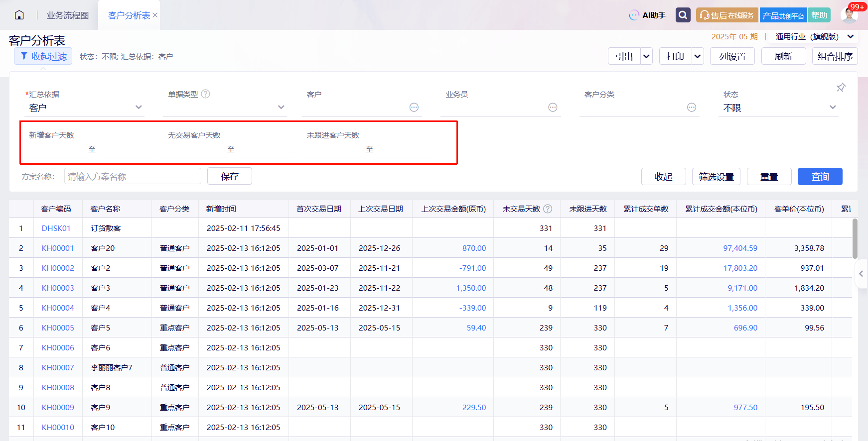Viewport: 868px width, 441px height.
Task: Save the filter scheme
Action: point(230,176)
